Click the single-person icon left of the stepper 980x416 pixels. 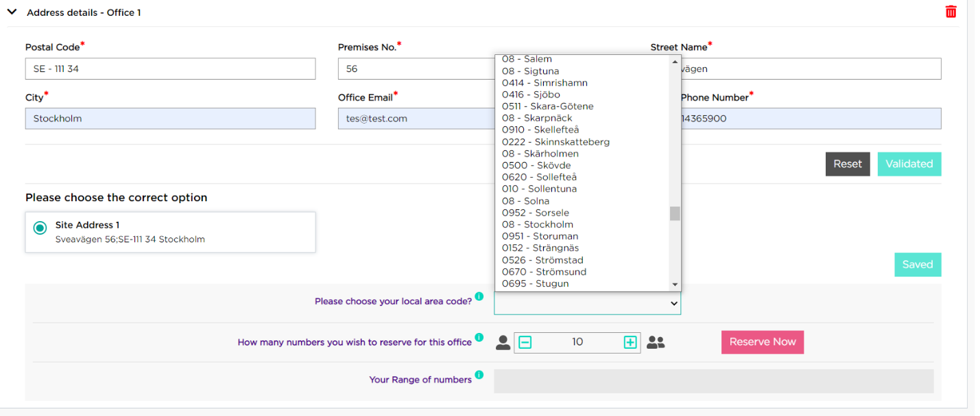[x=503, y=342]
